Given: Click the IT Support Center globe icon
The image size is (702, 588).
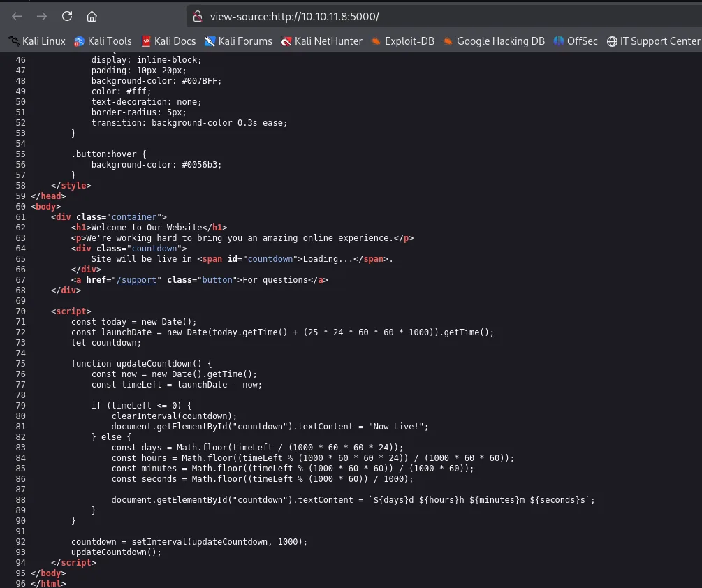Looking at the screenshot, I should (x=612, y=41).
